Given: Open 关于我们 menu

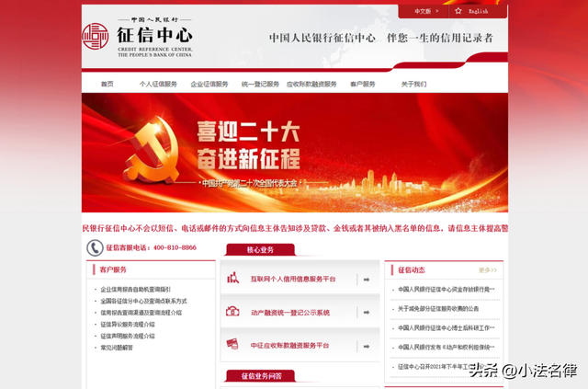Looking at the screenshot, I should coord(413,84).
